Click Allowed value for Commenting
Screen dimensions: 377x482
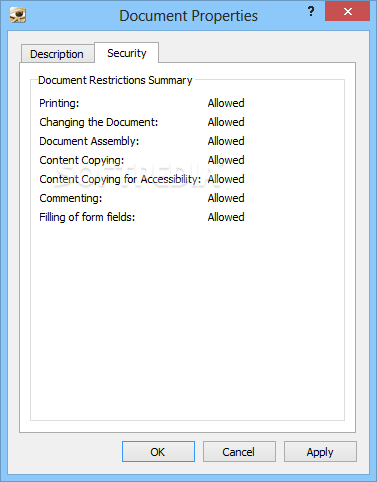pos(226,198)
